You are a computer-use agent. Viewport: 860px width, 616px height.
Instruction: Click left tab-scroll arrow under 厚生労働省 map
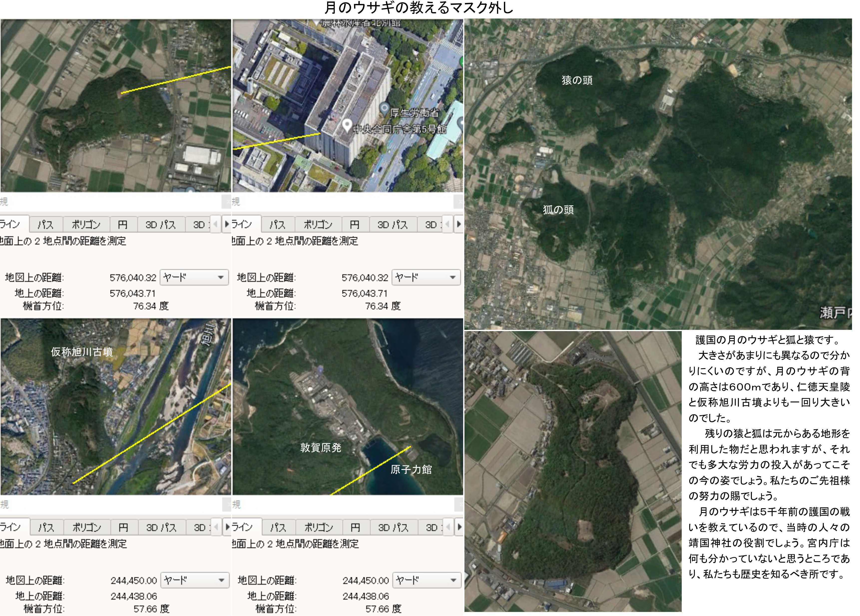click(448, 224)
